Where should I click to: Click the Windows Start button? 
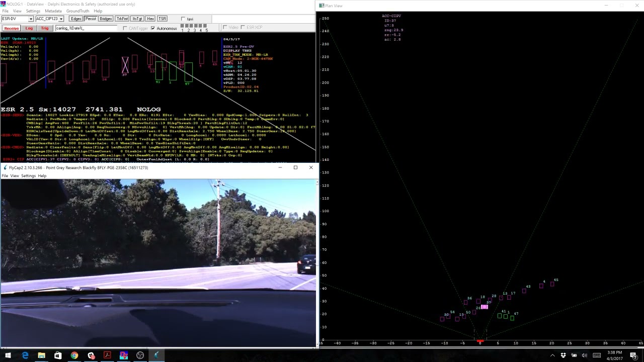click(8, 355)
